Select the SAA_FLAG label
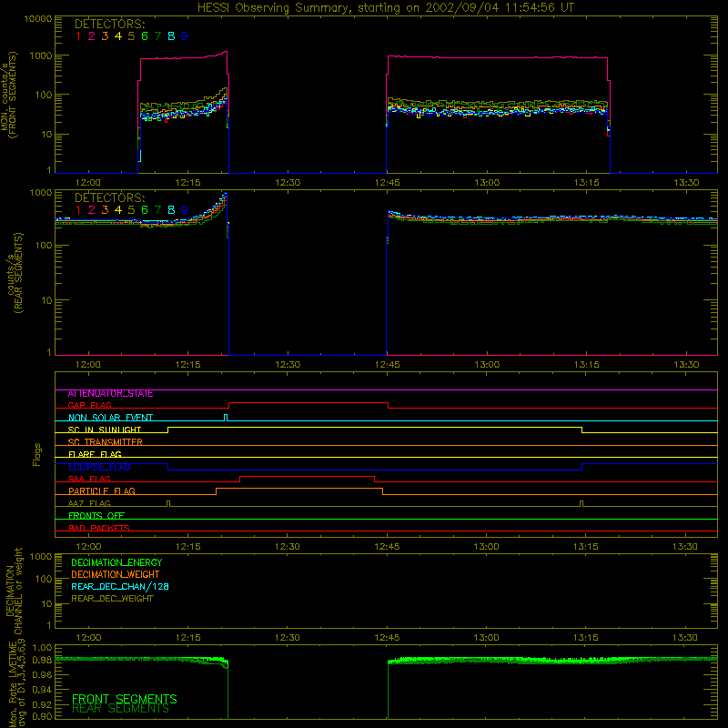Viewport: 728px width, 728px height. click(x=89, y=480)
